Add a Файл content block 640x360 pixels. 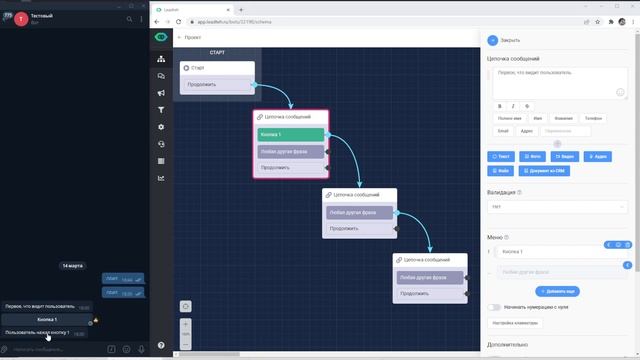tap(500, 171)
